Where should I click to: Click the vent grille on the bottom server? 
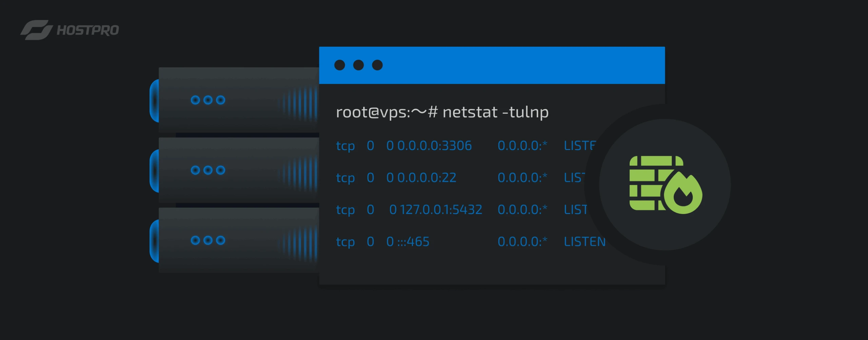click(298, 244)
